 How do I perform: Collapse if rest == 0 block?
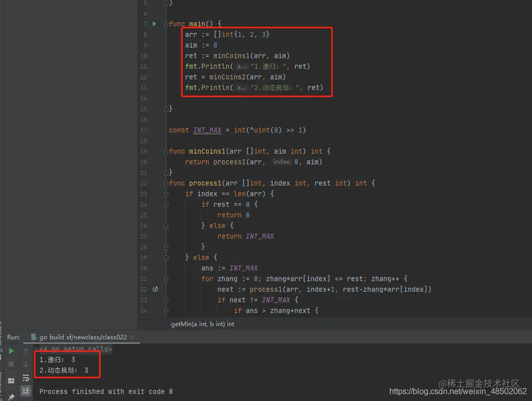coord(166,205)
